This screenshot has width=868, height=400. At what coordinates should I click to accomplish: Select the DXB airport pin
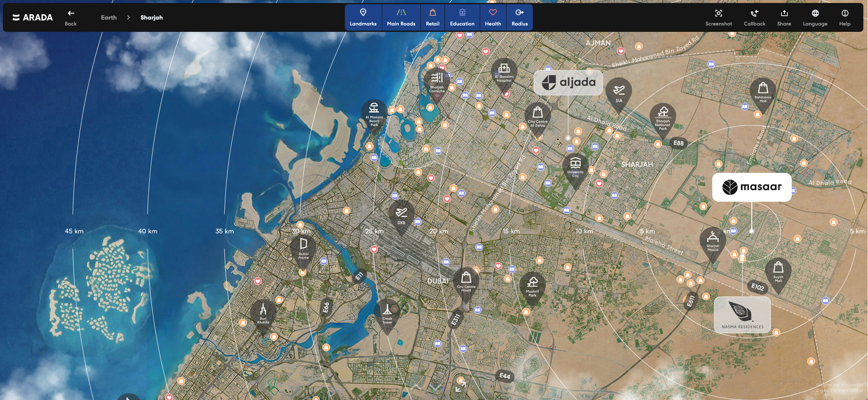coord(401,216)
